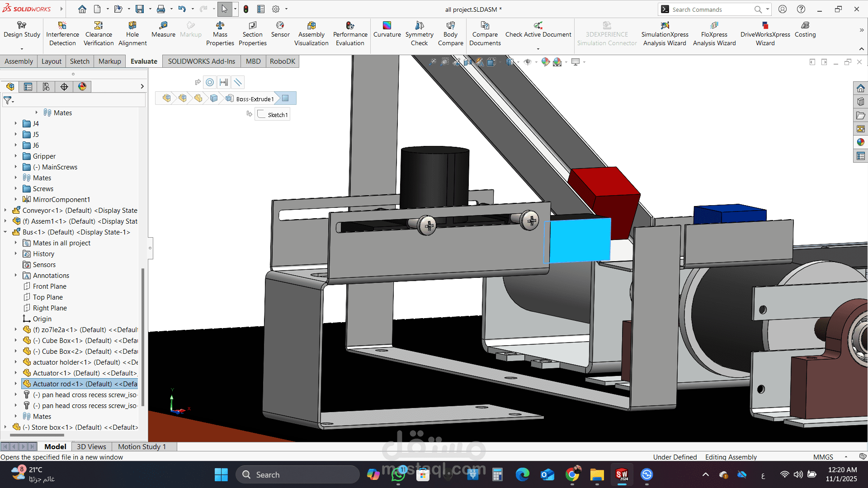Switch to the Sketch tab
This screenshot has height=488, width=868.
(80, 61)
